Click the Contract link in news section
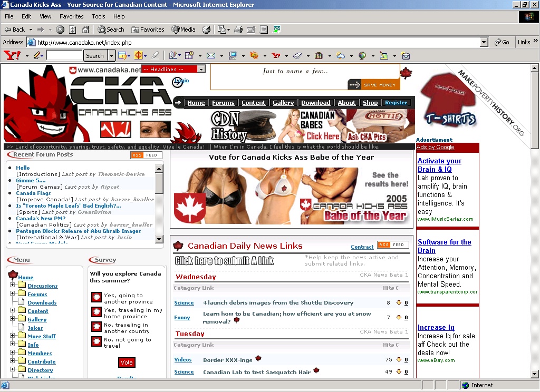 coord(362,247)
